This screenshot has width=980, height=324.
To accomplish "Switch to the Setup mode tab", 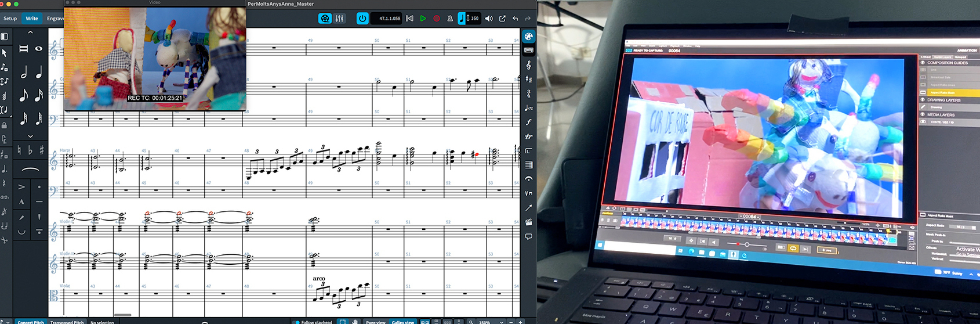I will point(10,19).
